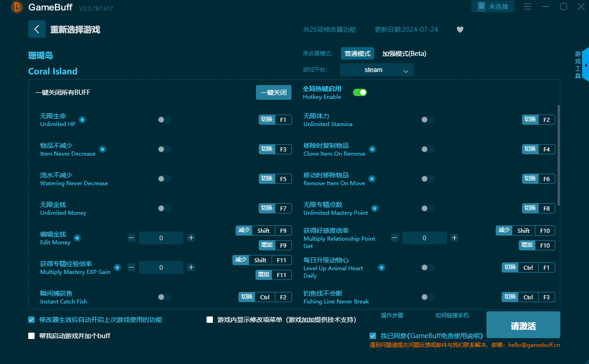The image size is (589, 364).
Task: Toggle the Hotkey Enable switch
Action: 360,92
